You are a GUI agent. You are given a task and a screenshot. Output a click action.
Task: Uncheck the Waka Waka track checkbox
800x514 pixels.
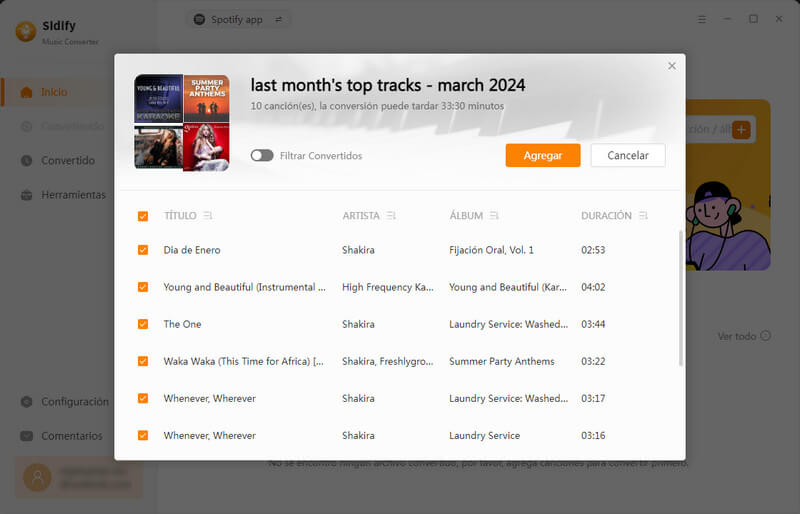pyautogui.click(x=143, y=361)
